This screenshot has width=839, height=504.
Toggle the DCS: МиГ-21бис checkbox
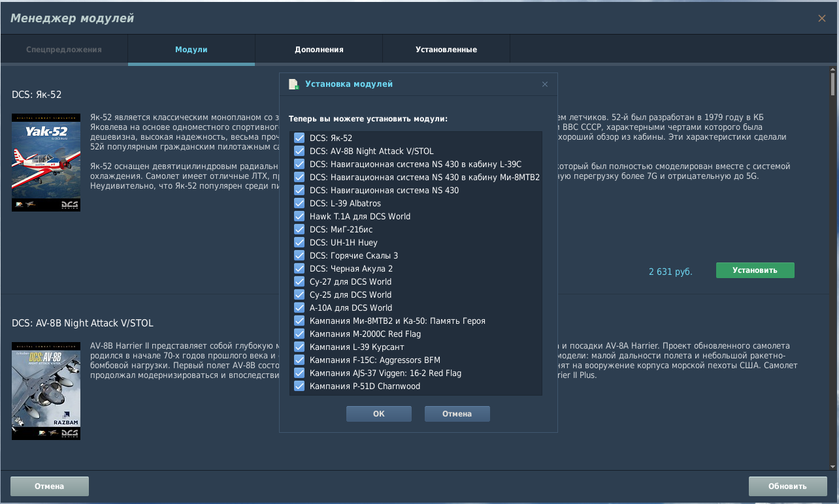(299, 229)
